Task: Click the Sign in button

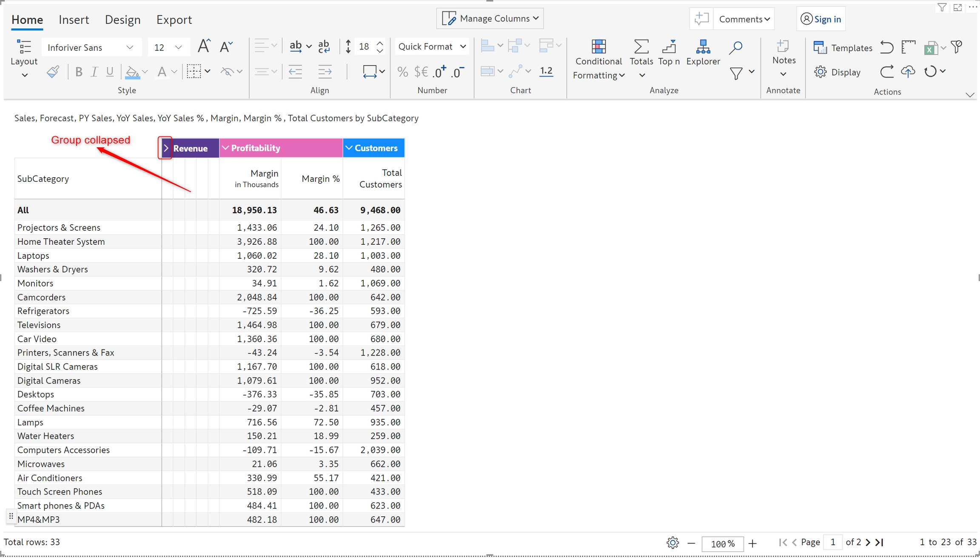Action: point(820,19)
